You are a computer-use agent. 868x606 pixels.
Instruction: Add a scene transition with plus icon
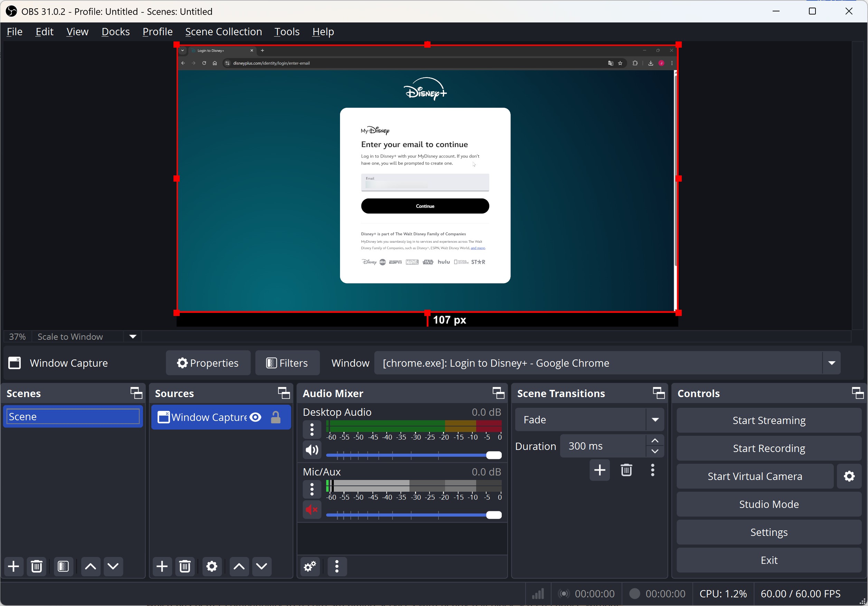pos(600,470)
